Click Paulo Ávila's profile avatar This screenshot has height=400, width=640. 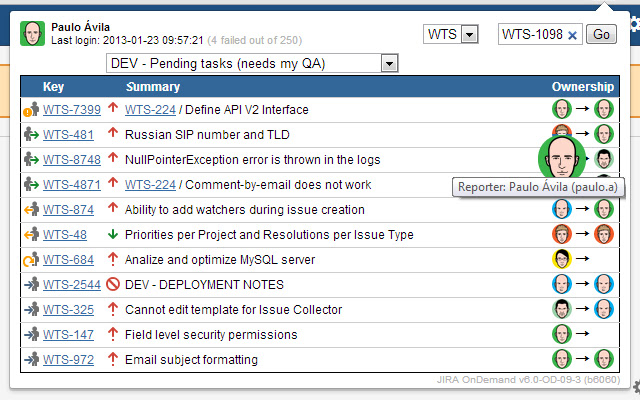click(32, 33)
